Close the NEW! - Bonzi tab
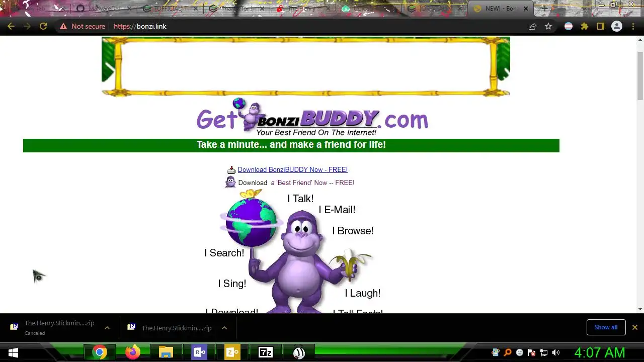644x362 pixels. point(526,9)
